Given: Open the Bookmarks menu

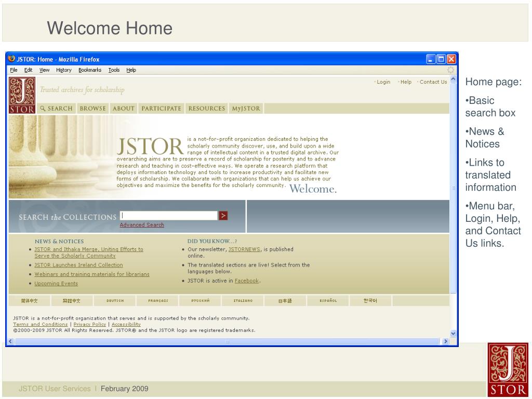Looking at the screenshot, I should click(90, 70).
